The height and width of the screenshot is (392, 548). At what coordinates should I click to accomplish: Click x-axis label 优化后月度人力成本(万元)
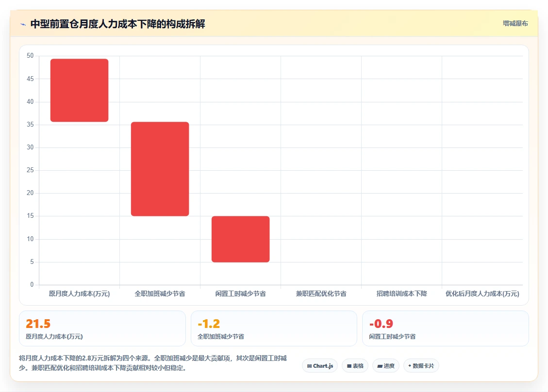(x=482, y=294)
